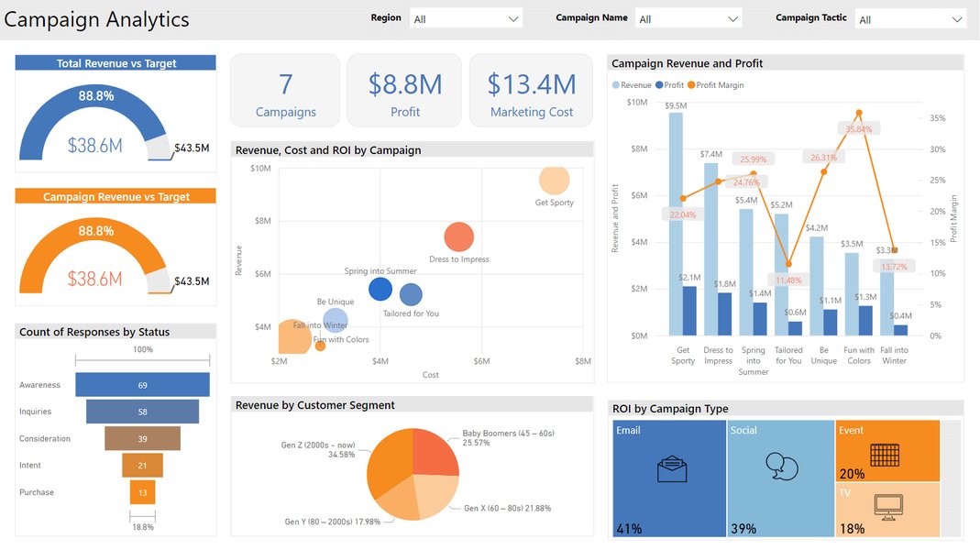Screen dimensions: 980x550
Task: Click the Purchase stage bar
Action: [140, 492]
